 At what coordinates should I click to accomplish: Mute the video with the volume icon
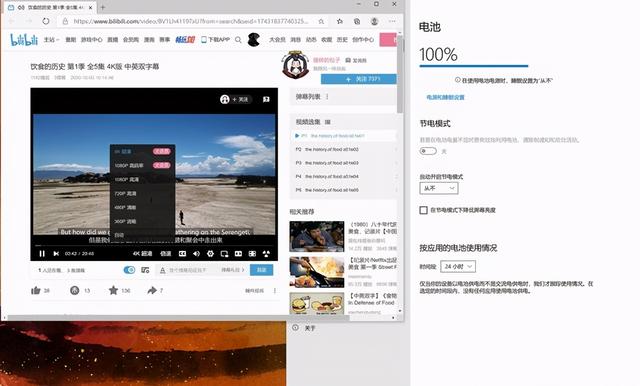196,253
